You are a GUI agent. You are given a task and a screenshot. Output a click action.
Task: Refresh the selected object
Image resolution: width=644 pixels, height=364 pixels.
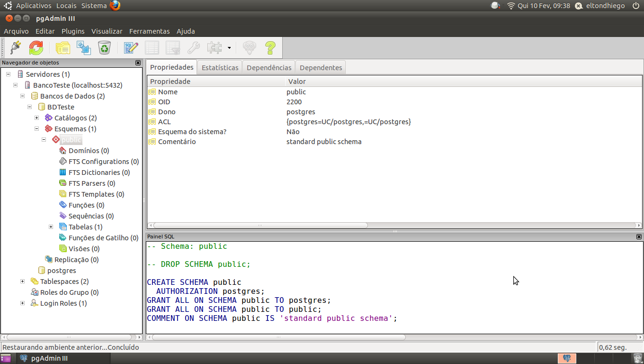36,47
